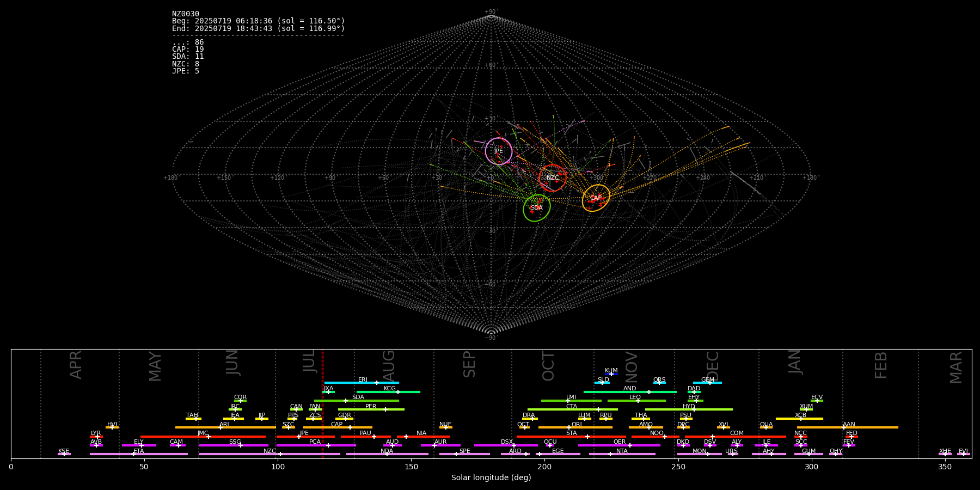The image size is (980, 490).
Task: Click the PAU shower bar in timeline
Action: [366, 437]
